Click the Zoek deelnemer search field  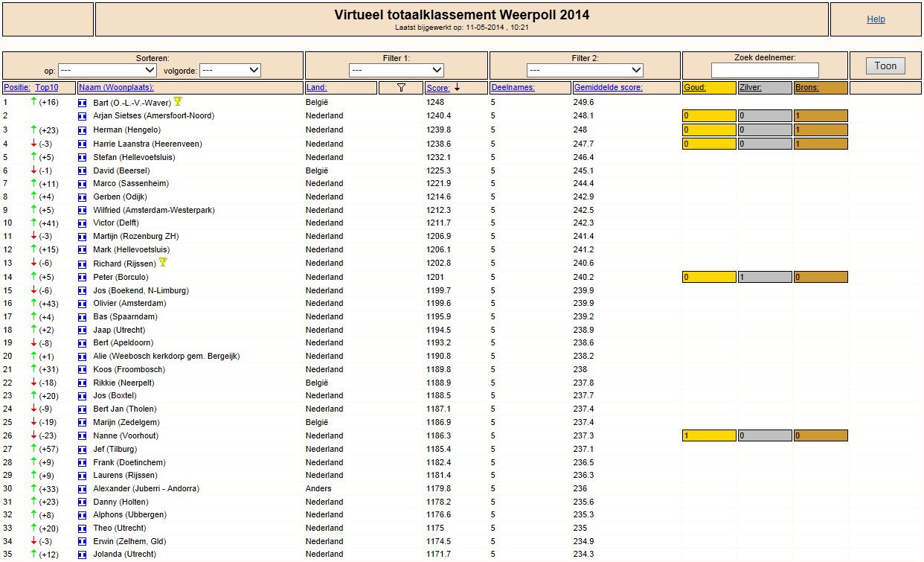(x=765, y=70)
